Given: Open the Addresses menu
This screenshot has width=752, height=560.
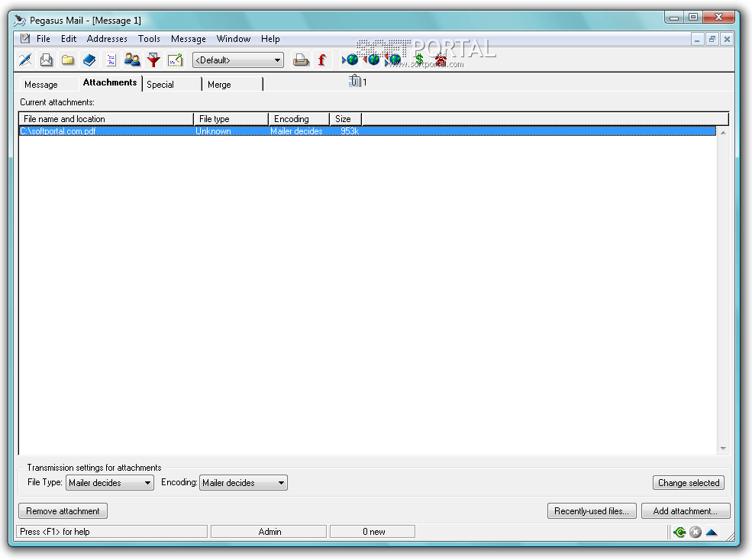Looking at the screenshot, I should (x=107, y=39).
